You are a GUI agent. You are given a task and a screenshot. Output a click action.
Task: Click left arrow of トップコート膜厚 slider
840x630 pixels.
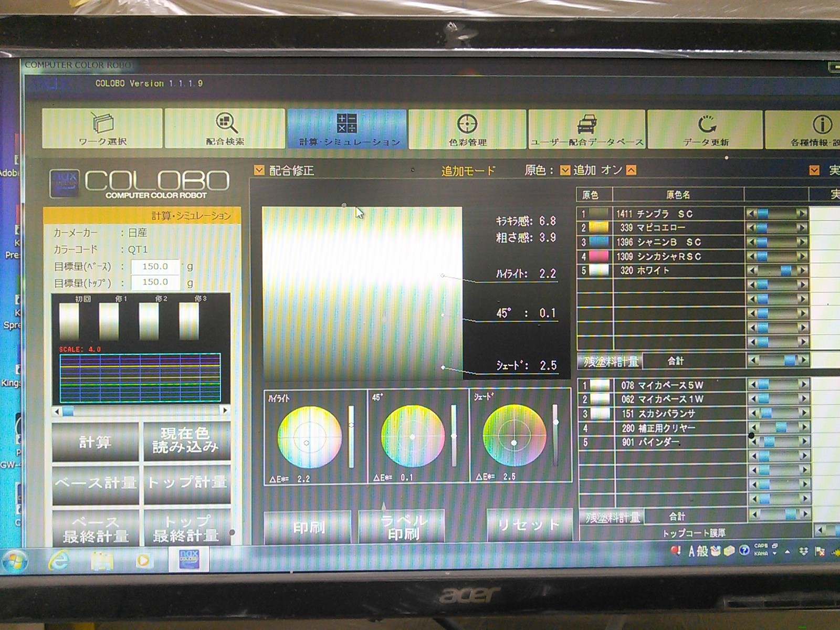(820, 531)
